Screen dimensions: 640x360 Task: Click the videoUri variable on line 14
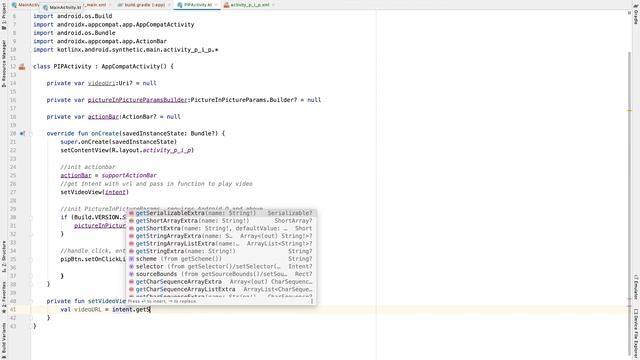point(102,83)
